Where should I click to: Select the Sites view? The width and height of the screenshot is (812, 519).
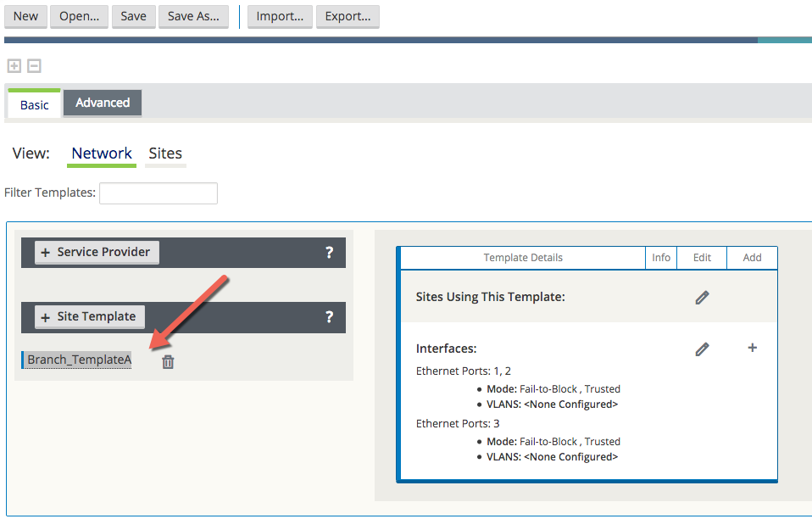165,153
